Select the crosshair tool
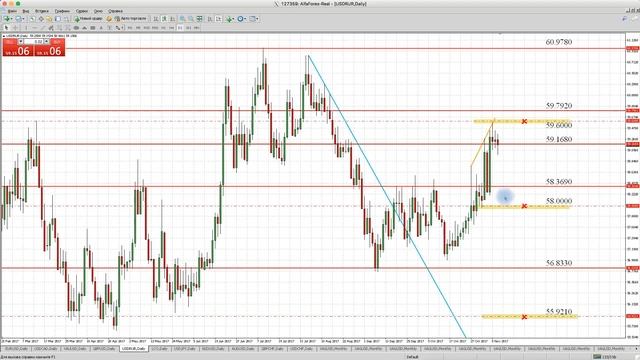 15,28
